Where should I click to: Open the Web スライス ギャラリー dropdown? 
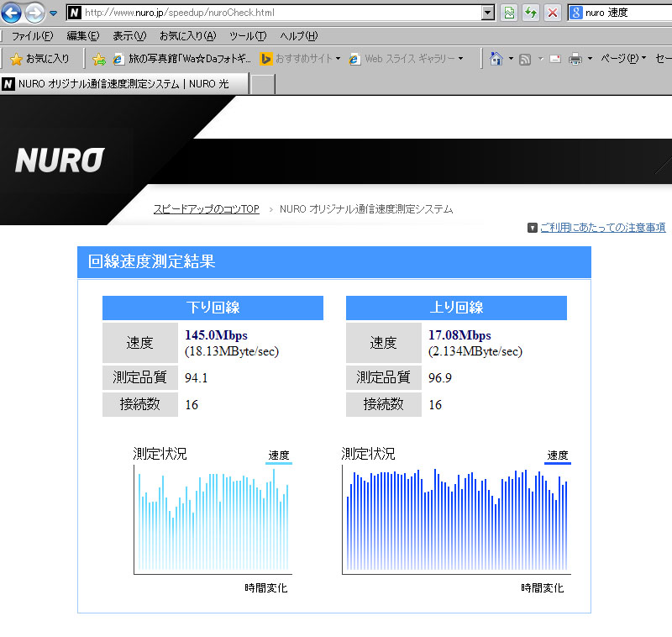(x=407, y=59)
